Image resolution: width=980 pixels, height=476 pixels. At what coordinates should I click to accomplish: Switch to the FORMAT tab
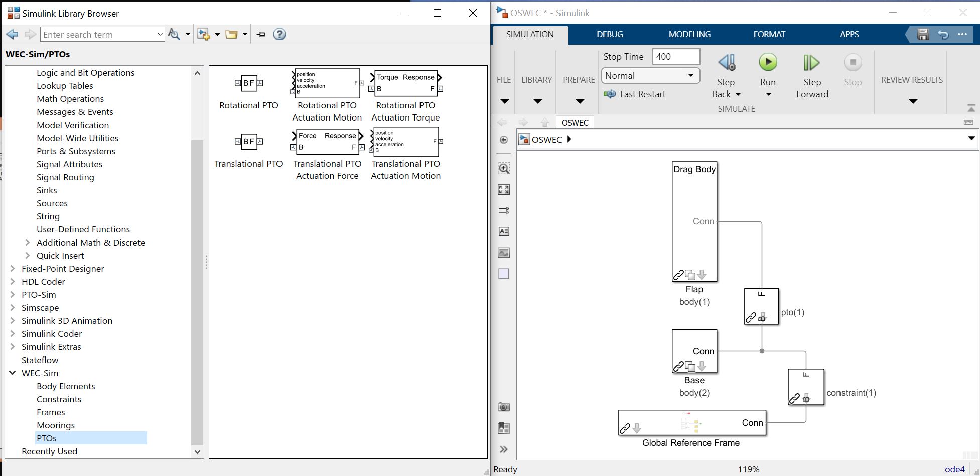click(x=769, y=34)
